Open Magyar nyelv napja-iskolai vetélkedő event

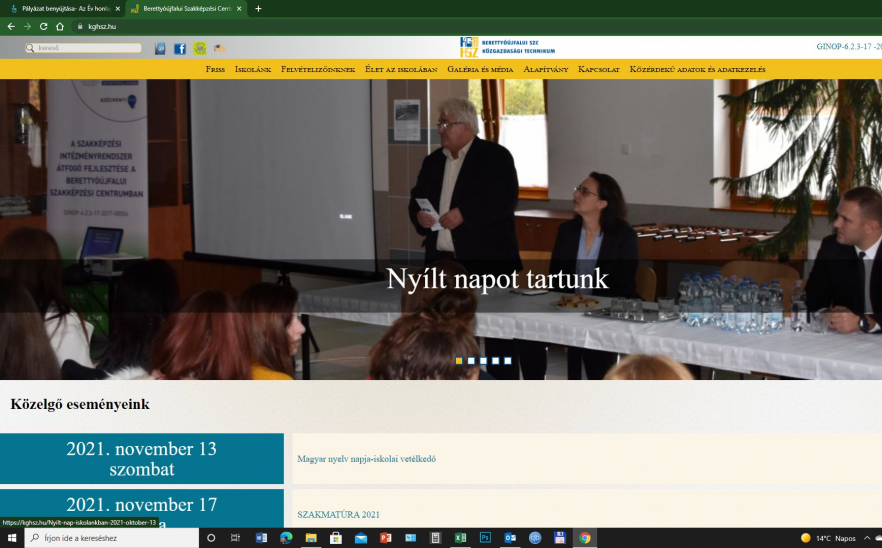pyautogui.click(x=367, y=459)
